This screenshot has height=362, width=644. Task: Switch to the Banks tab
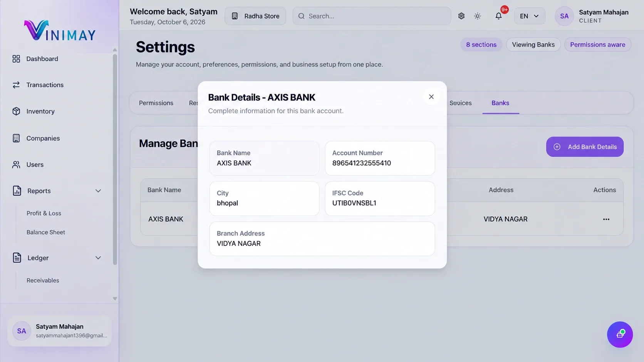coord(500,103)
